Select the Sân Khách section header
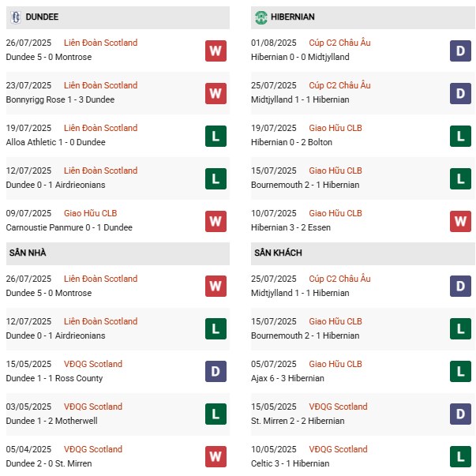Image resolution: width=476 pixels, height=476 pixels. point(278,253)
